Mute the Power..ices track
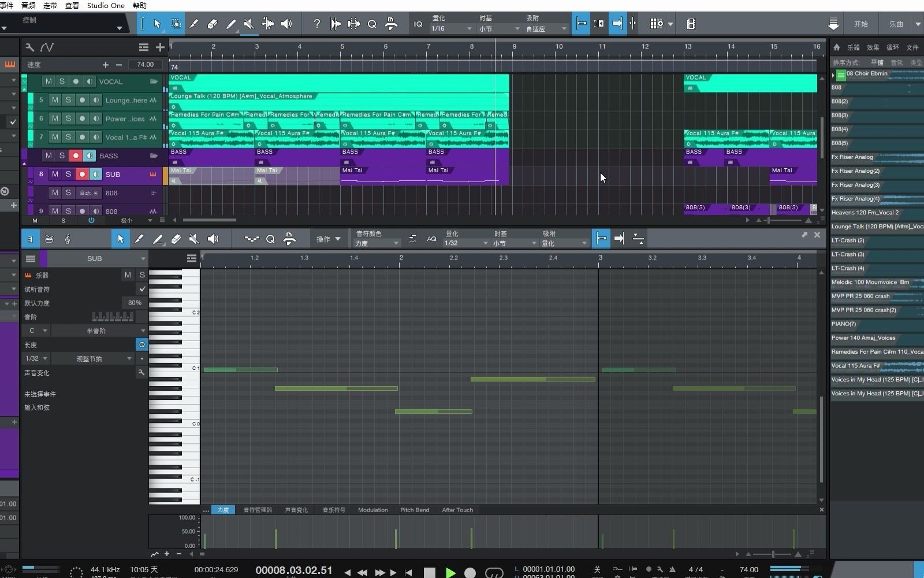The height and width of the screenshot is (578, 924). (x=55, y=118)
